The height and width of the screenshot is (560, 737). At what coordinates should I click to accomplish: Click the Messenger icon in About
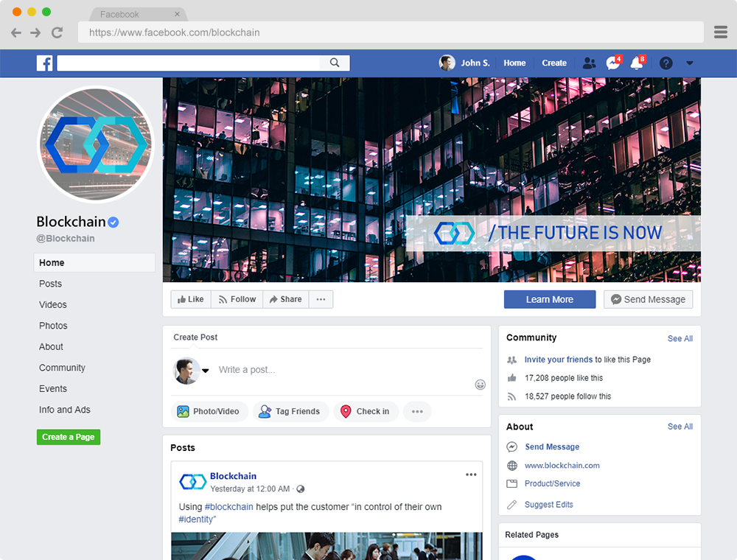(512, 447)
